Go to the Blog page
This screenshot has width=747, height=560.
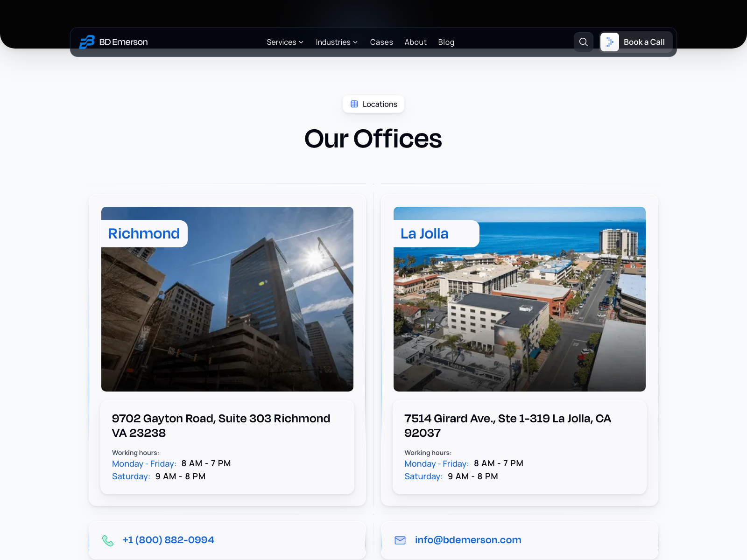click(x=446, y=42)
